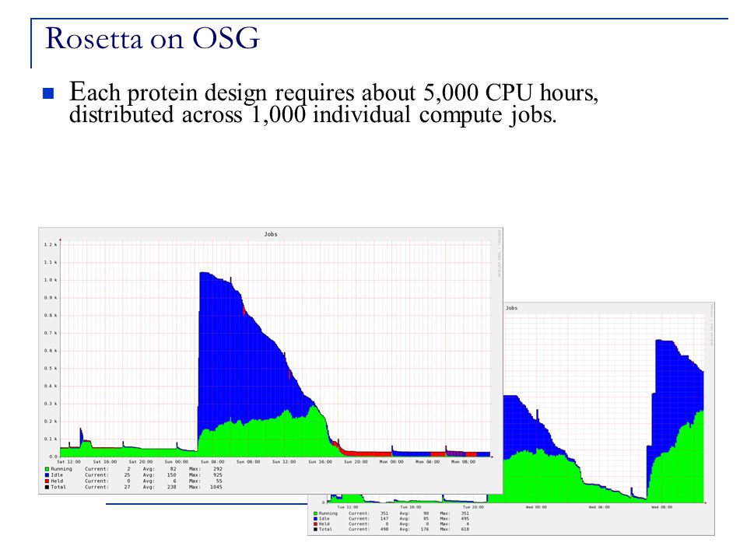Click the 'Mon 08:00' x-axis label
The width and height of the screenshot is (747, 560).
[x=463, y=462]
